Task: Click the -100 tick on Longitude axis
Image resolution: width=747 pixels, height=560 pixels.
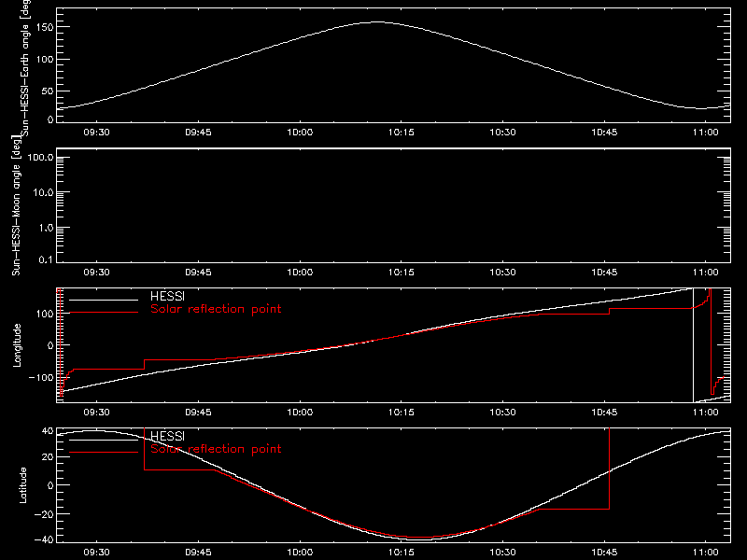Action: click(x=41, y=377)
